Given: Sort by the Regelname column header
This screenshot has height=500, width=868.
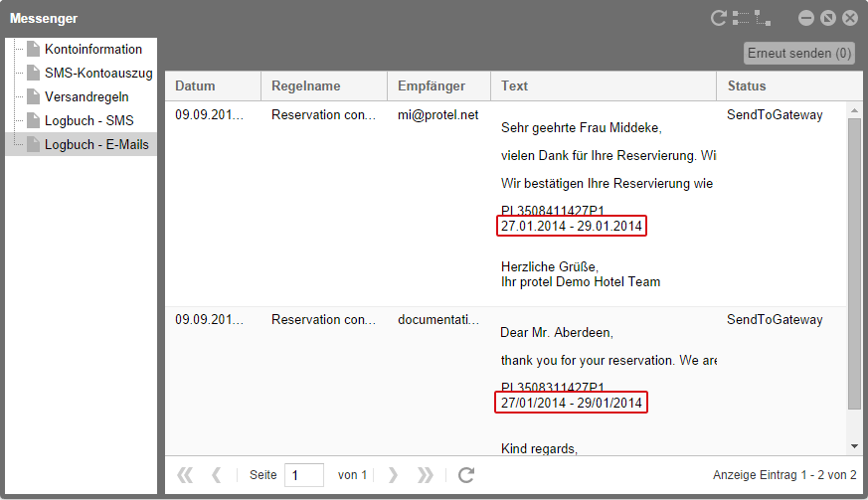Looking at the screenshot, I should 324,86.
